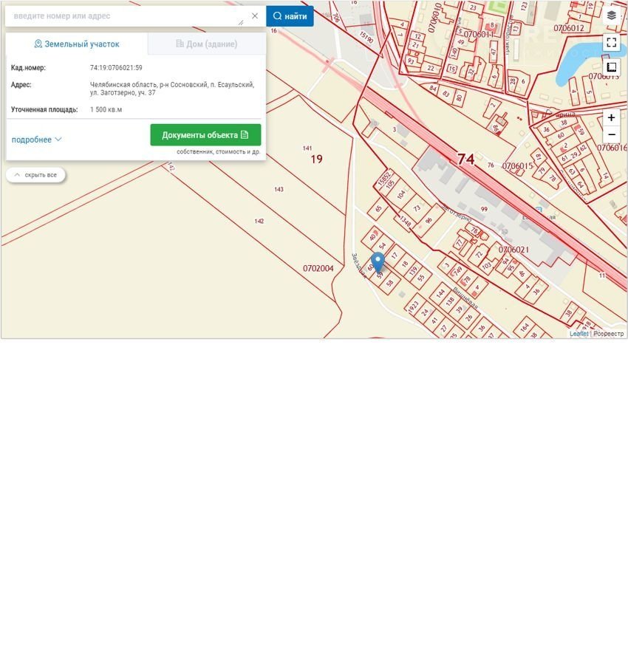
Task: Click the resize handle of search box
Action: pos(240,23)
